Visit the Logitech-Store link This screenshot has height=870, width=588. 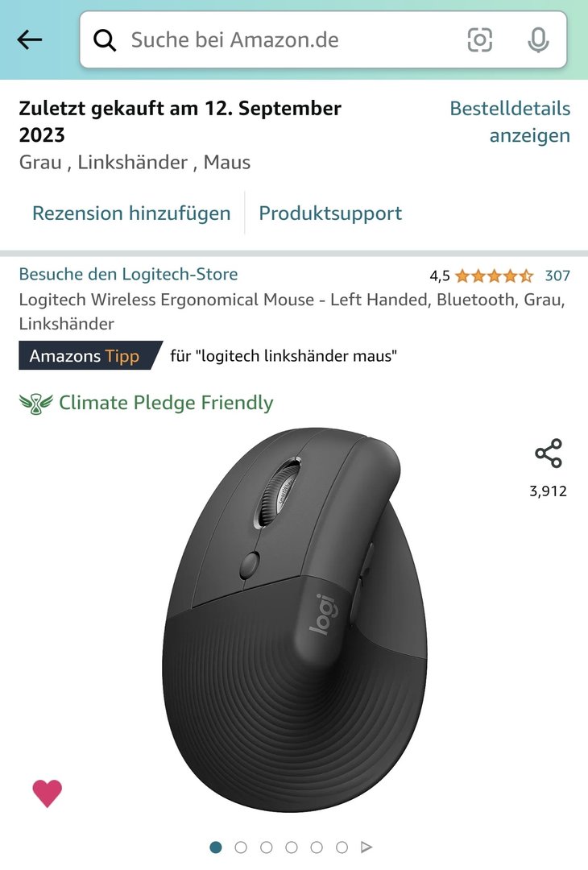coord(128,274)
